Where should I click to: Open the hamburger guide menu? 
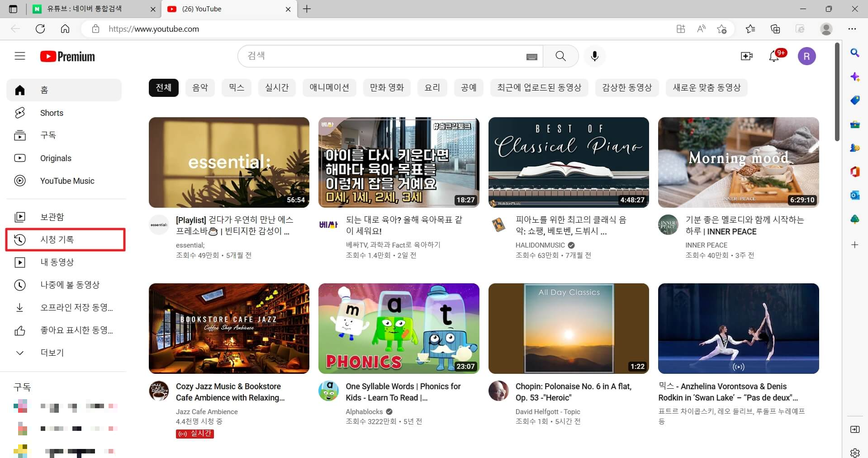(x=19, y=56)
